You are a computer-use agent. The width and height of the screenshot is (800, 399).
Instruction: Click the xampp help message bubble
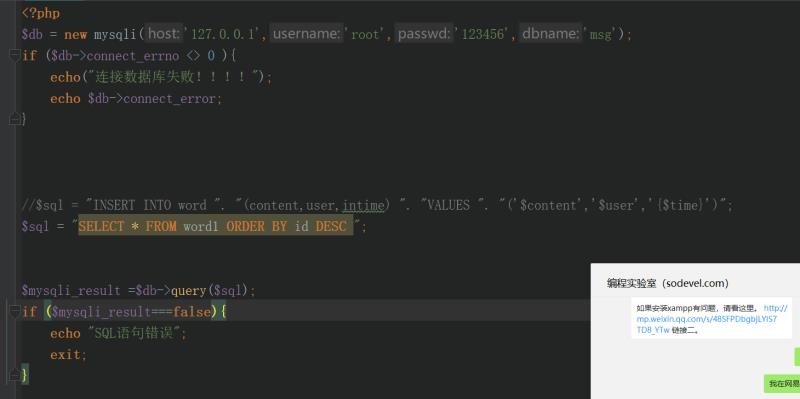[711, 318]
